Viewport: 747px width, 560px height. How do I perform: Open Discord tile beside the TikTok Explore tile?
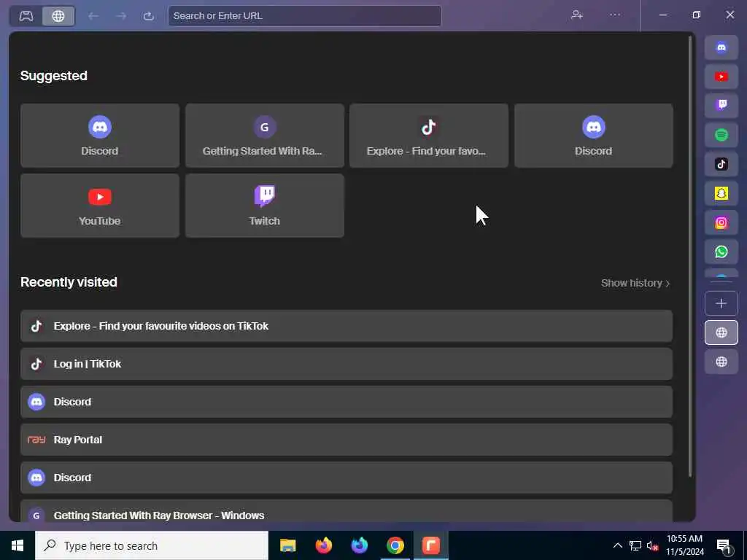pos(594,136)
